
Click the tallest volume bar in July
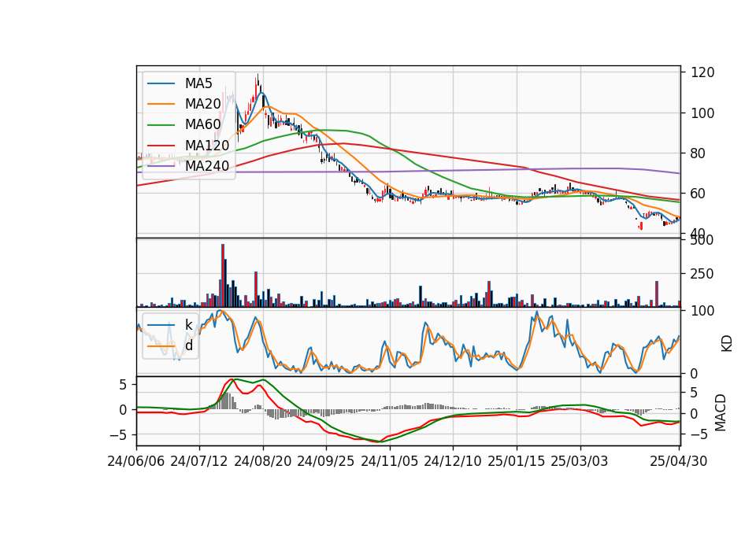point(223,275)
